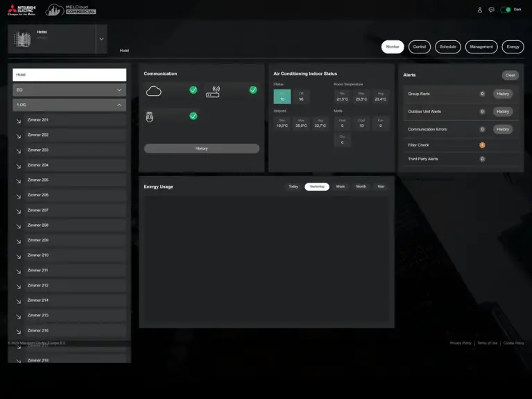
Task: Open Zimmer 210 arrow icon
Action: pos(19,256)
